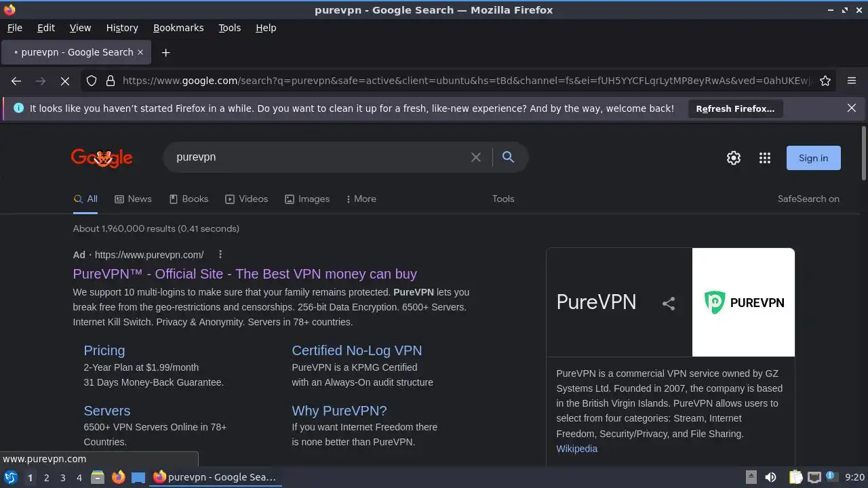This screenshot has width=868, height=488.
Task: Submit search with magnifying glass icon
Action: pyautogui.click(x=508, y=157)
